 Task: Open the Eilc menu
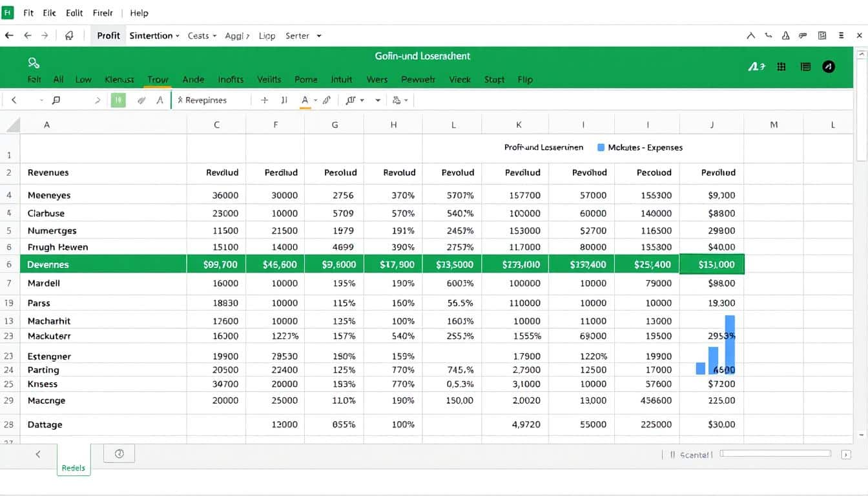pyautogui.click(x=50, y=13)
